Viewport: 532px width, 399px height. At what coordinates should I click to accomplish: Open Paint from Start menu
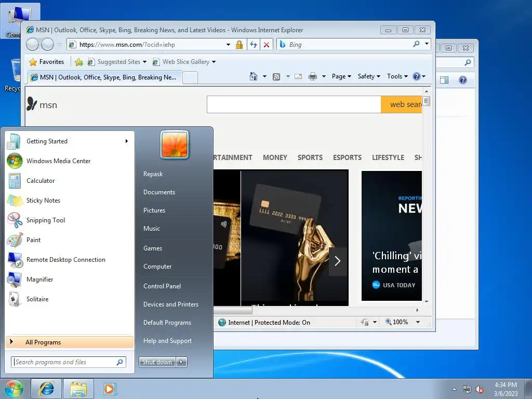coord(70,240)
